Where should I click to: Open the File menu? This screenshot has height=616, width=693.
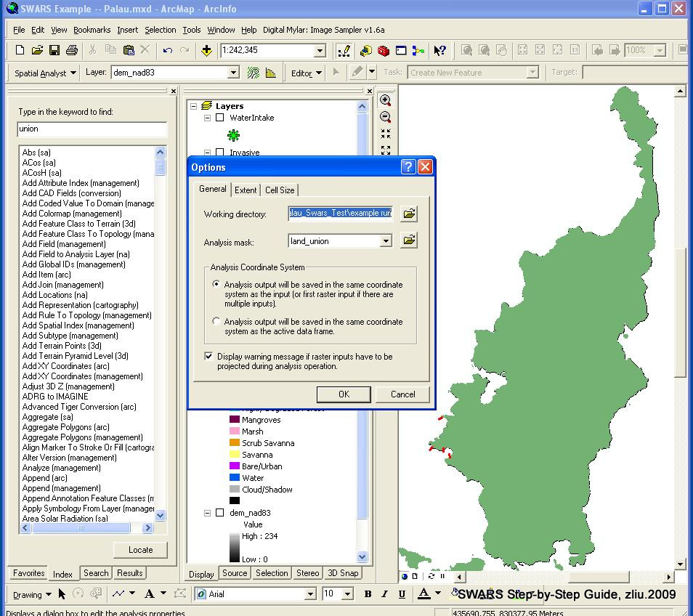coord(19,30)
